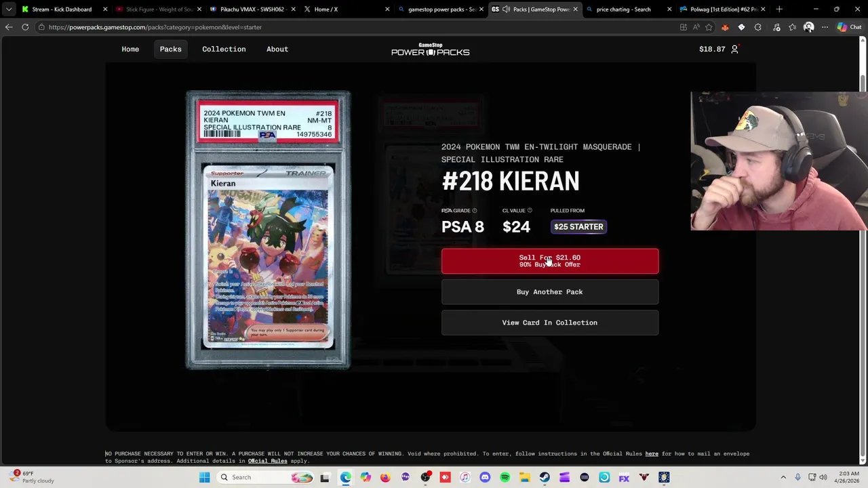Image resolution: width=868 pixels, height=488 pixels.
Task: Open Firefox from taskbar
Action: click(x=385, y=477)
